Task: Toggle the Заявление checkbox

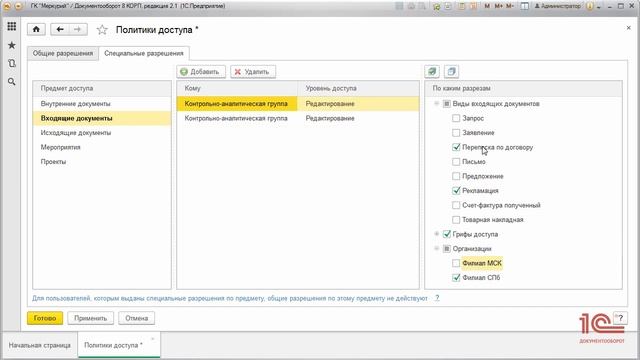Action: pyautogui.click(x=456, y=133)
